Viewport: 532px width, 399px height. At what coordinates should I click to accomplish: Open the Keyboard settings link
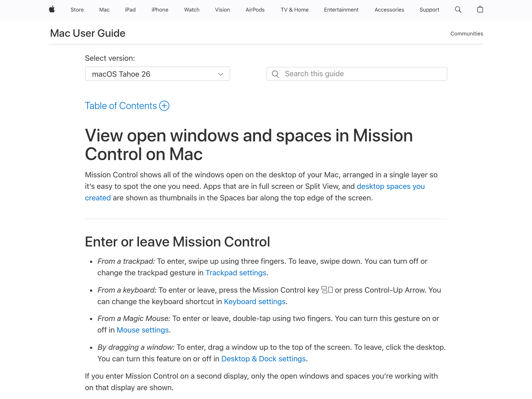coord(254,301)
